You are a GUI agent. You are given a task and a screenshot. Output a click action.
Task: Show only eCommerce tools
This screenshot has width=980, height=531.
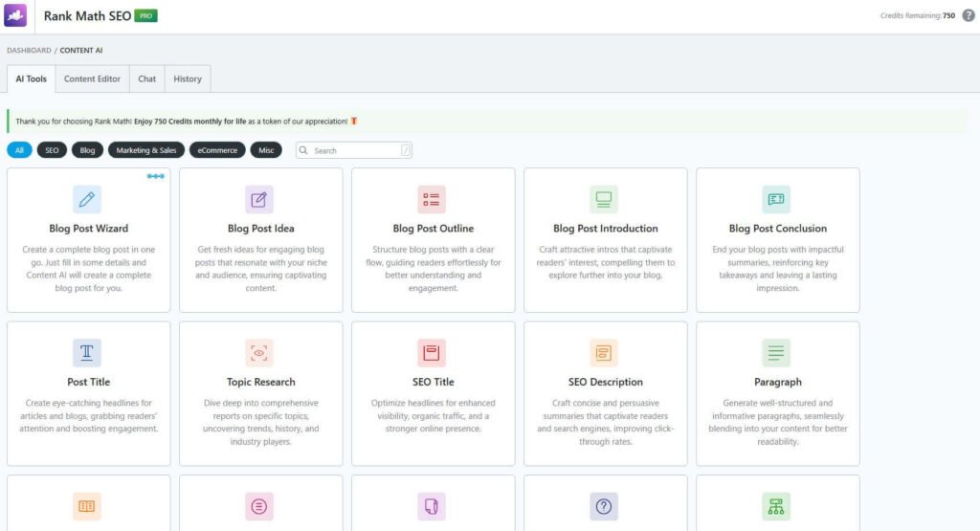pyautogui.click(x=218, y=150)
